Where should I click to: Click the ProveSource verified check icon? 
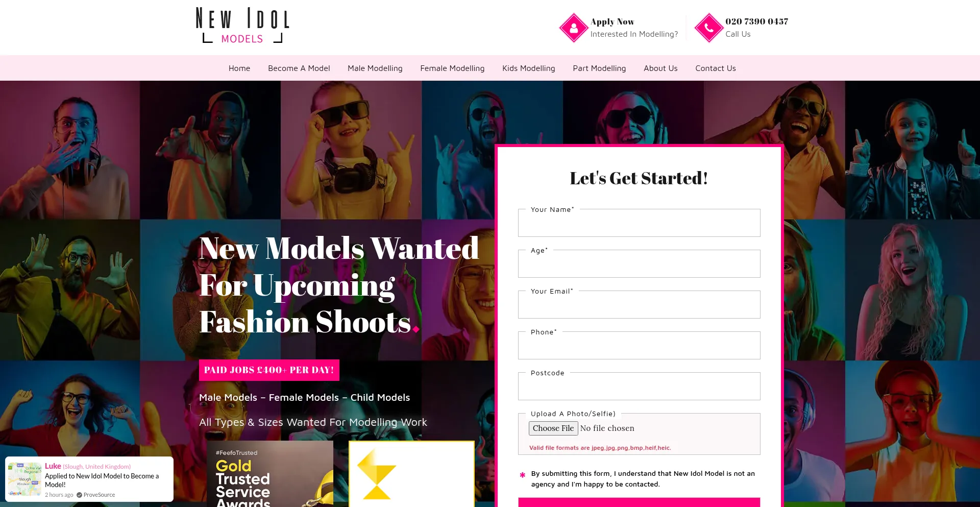point(79,495)
